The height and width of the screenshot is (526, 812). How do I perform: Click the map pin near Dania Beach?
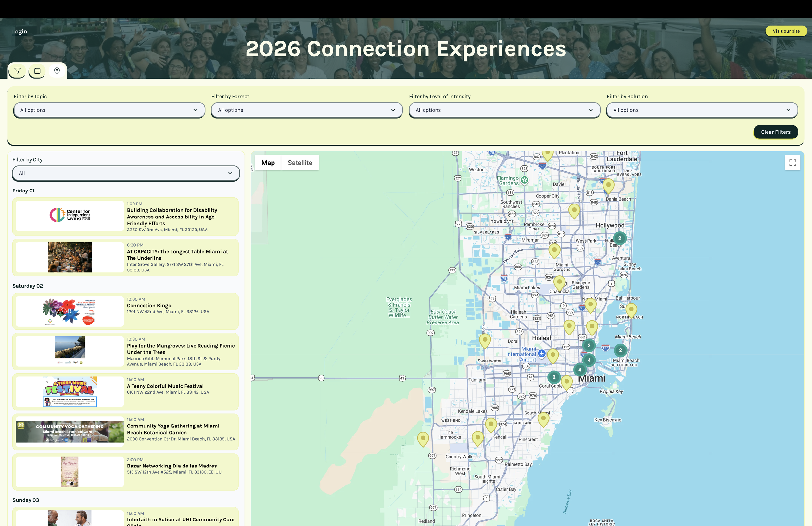tap(608, 186)
